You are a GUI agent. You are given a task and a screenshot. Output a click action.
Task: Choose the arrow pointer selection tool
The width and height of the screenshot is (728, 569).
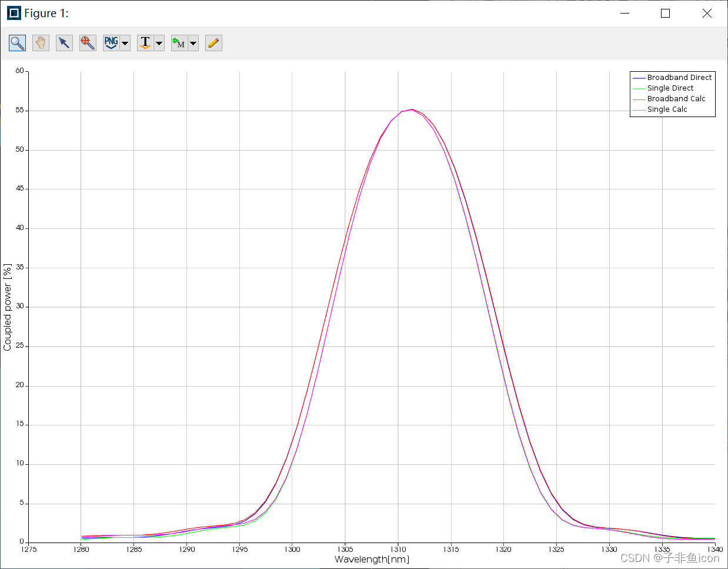click(x=64, y=43)
